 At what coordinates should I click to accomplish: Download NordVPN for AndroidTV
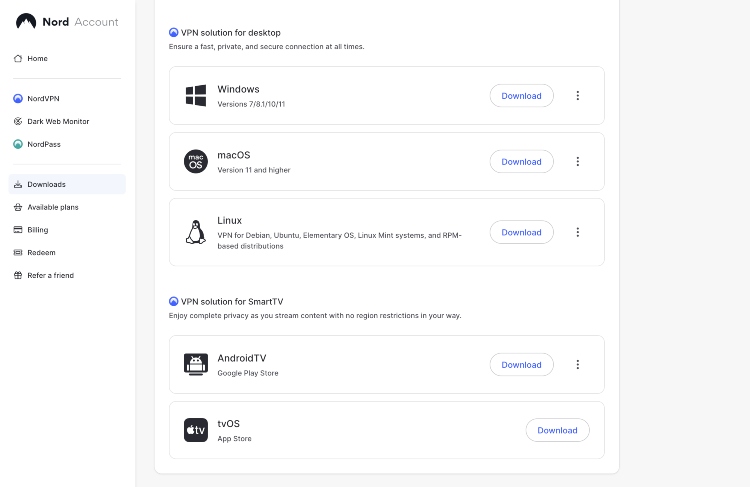521,365
